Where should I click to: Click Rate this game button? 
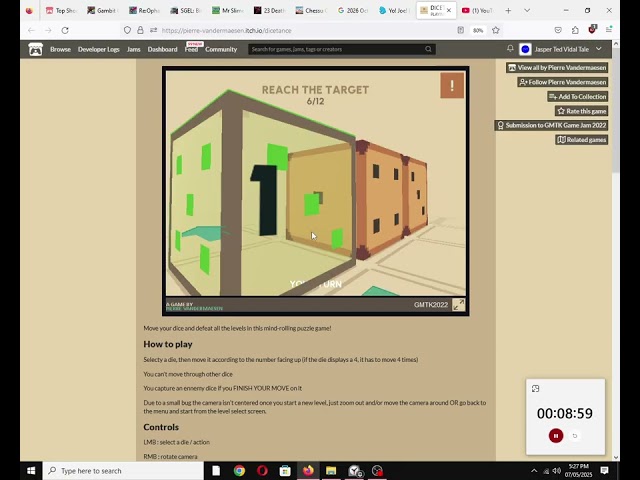coord(582,111)
